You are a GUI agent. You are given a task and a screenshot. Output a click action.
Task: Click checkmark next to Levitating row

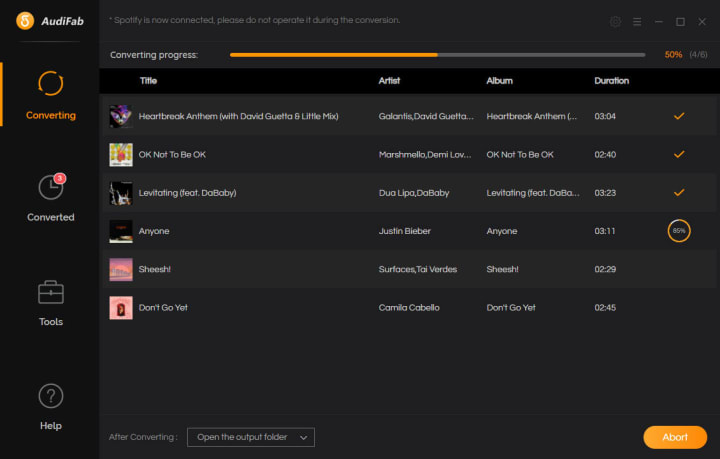click(679, 192)
